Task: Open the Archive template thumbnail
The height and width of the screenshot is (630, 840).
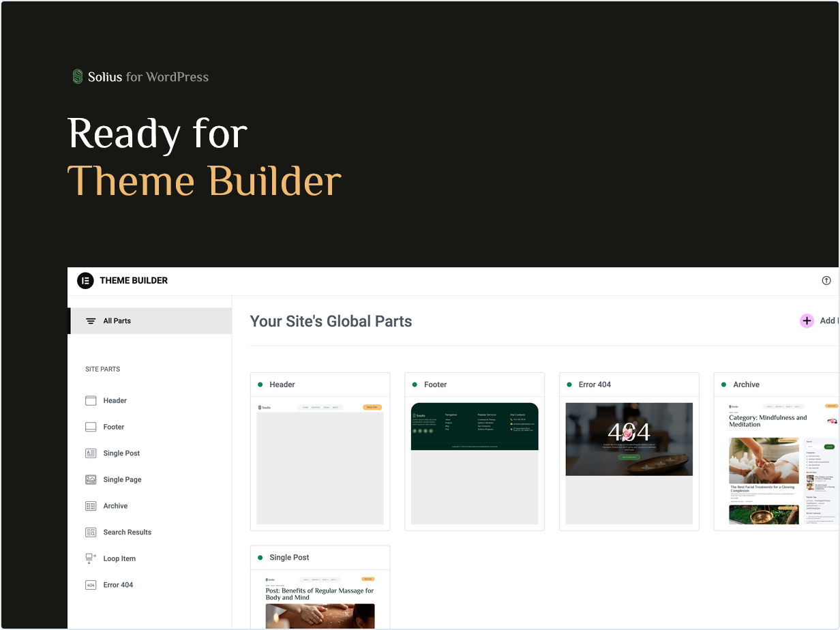Action: tap(779, 464)
